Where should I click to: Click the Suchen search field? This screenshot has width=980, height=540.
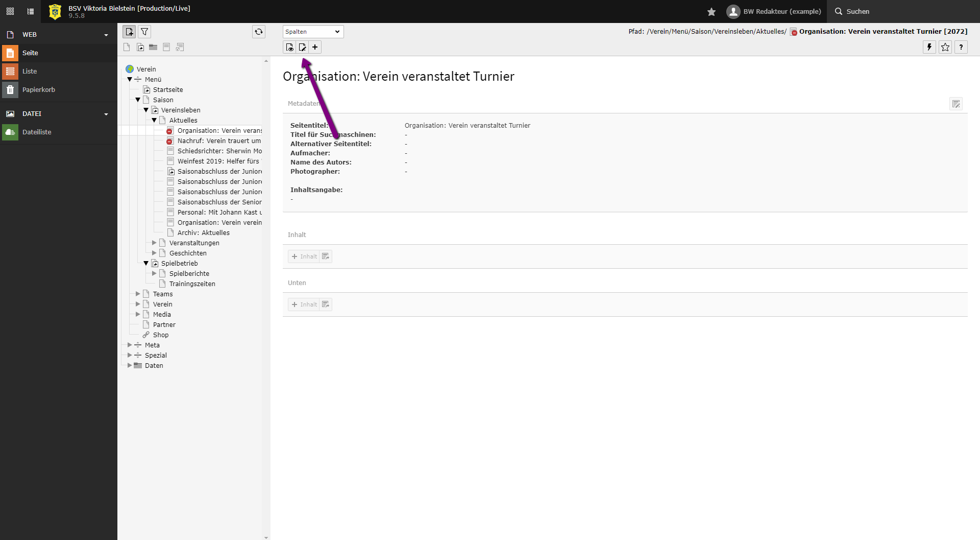[x=857, y=11]
